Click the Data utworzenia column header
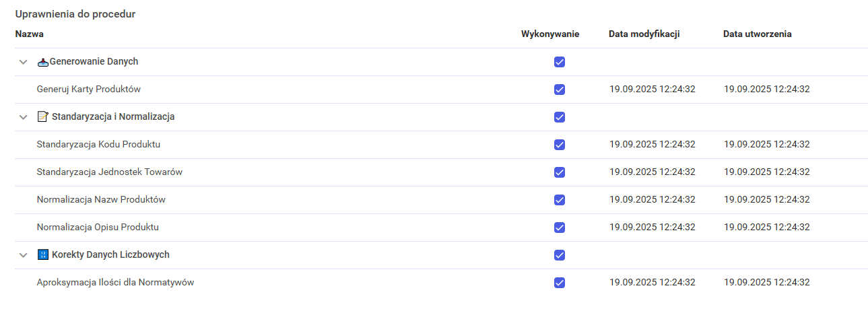The height and width of the screenshot is (311, 868). [x=757, y=34]
